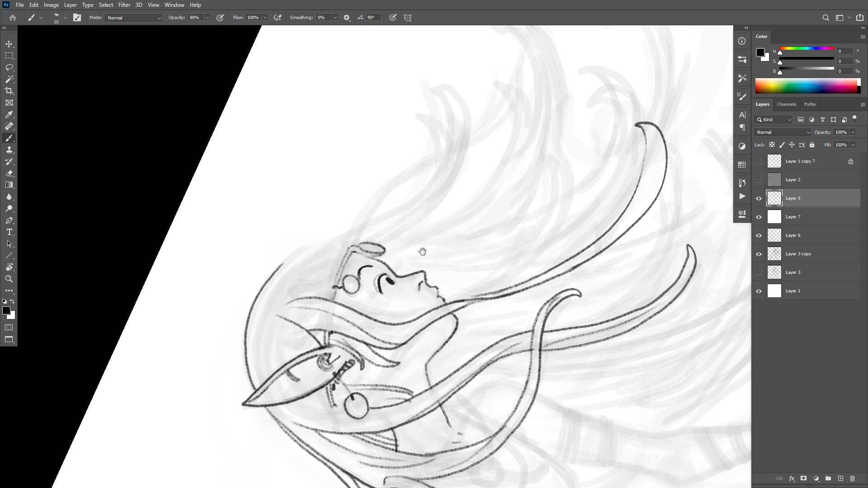868x488 pixels.
Task: Open the layer Kind filter dropdown
Action: pyautogui.click(x=774, y=120)
